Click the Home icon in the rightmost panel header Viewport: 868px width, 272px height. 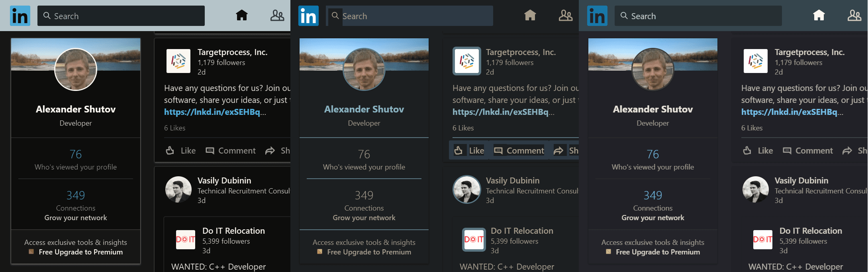click(x=819, y=16)
